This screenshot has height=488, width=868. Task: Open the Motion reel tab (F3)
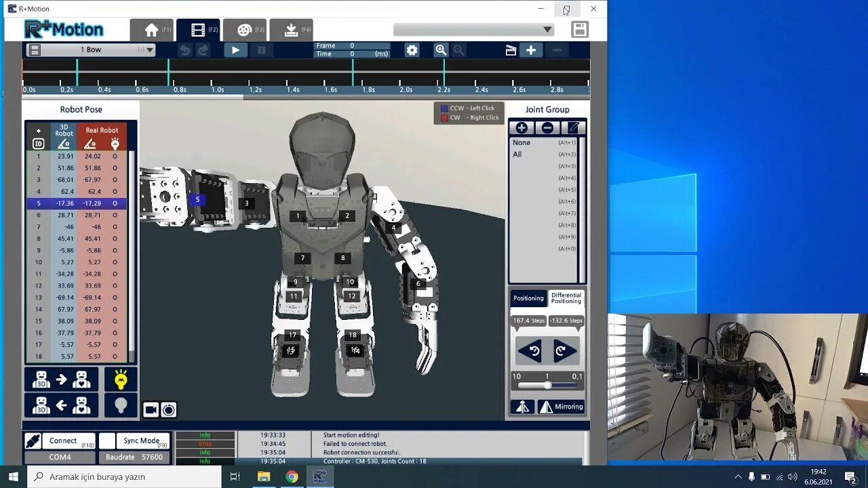coord(245,30)
